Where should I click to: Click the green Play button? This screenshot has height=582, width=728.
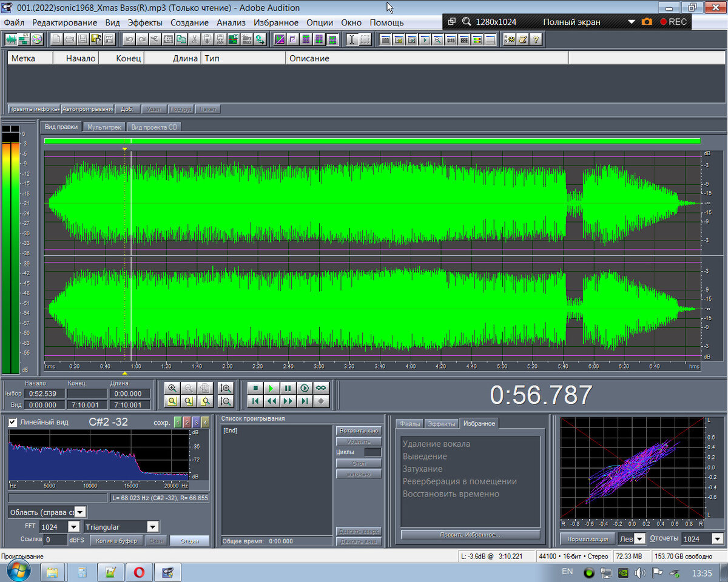[x=271, y=388]
